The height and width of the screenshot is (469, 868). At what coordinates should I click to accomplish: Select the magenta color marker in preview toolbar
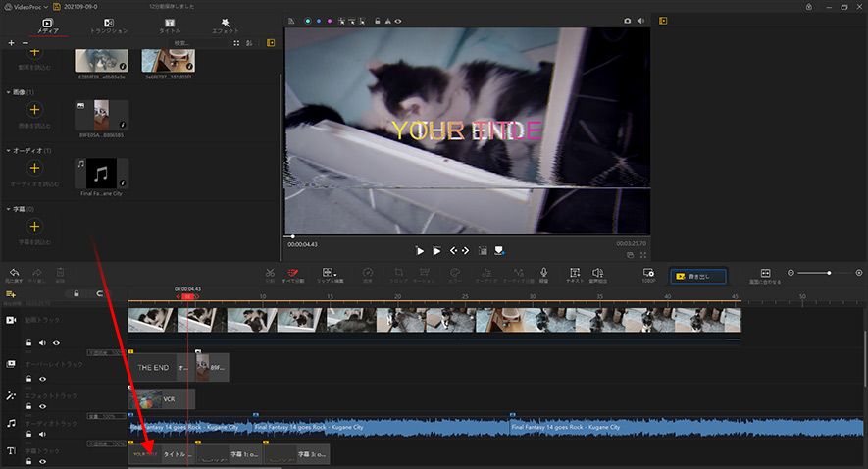(x=330, y=21)
